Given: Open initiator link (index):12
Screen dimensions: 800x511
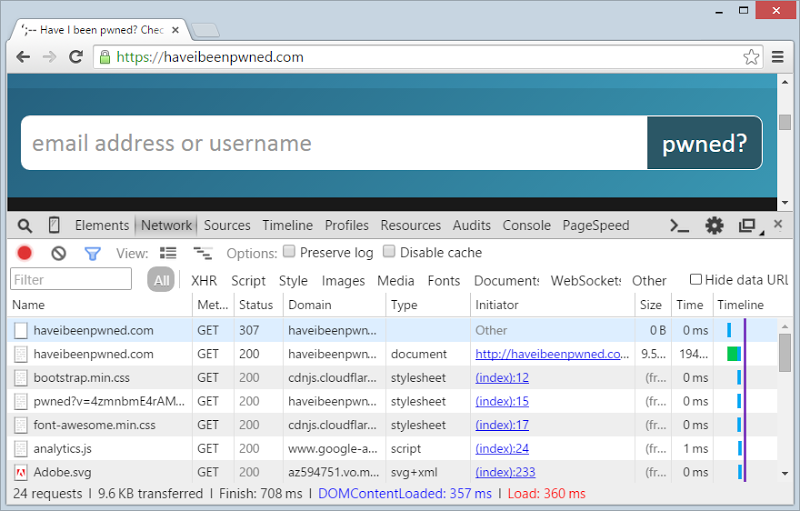Looking at the screenshot, I should pos(502,378).
